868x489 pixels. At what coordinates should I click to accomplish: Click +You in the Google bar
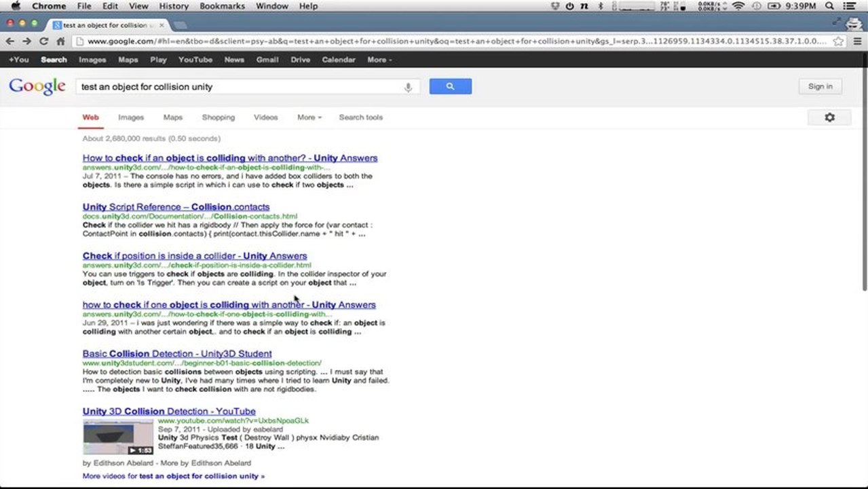tap(19, 60)
